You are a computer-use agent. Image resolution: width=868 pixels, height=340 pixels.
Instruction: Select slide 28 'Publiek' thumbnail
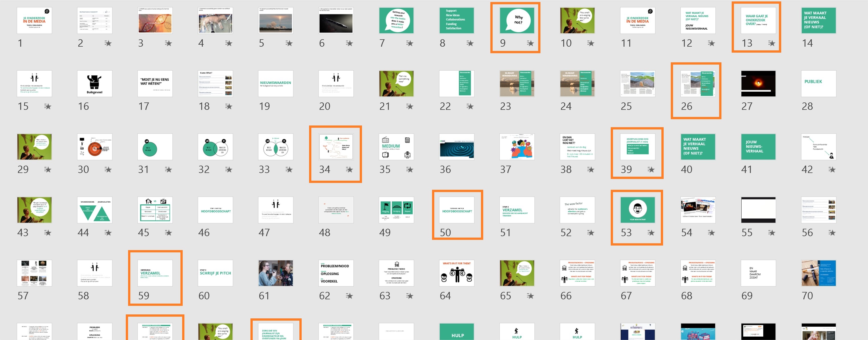pyautogui.click(x=818, y=84)
